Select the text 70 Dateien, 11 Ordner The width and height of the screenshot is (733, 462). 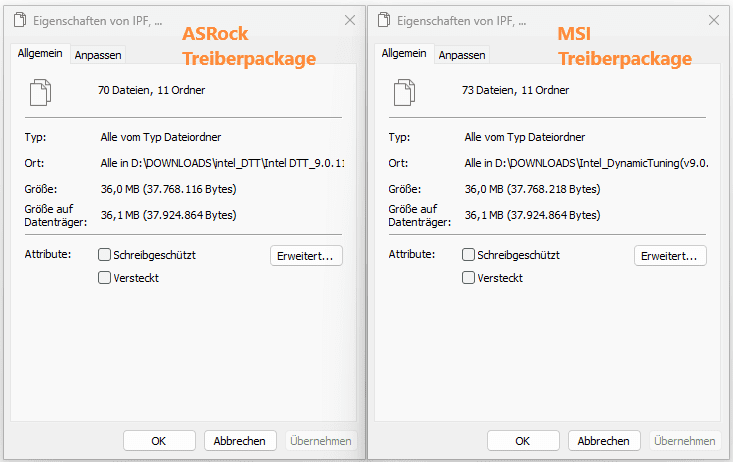click(x=151, y=90)
